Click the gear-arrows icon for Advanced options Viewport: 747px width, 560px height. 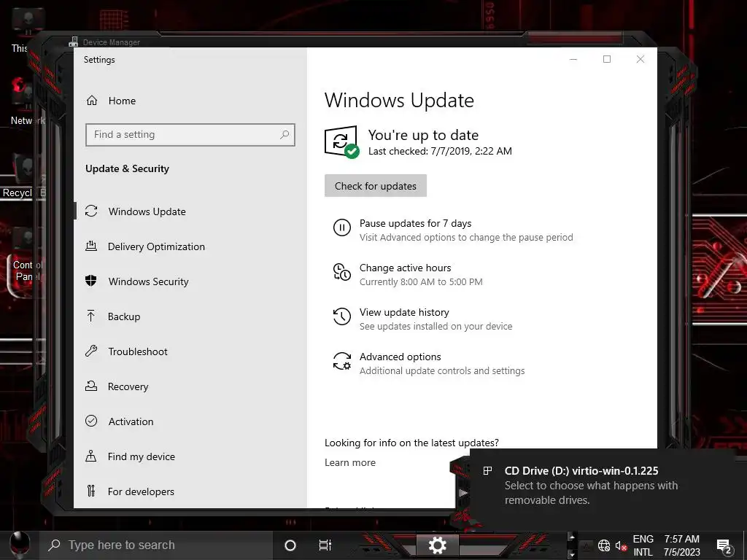341,362
